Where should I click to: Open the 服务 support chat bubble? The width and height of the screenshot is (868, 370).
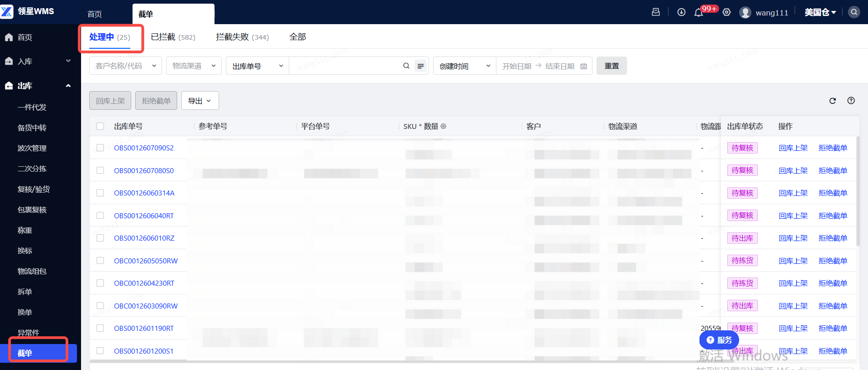[719, 340]
